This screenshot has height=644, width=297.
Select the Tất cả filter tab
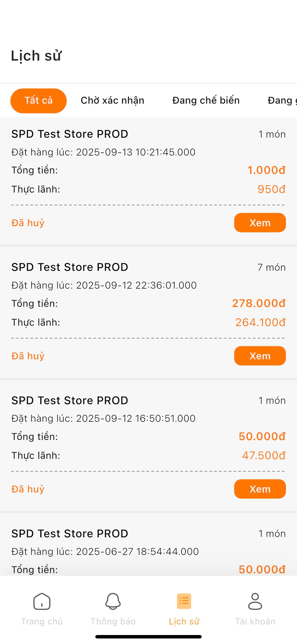coord(38,101)
